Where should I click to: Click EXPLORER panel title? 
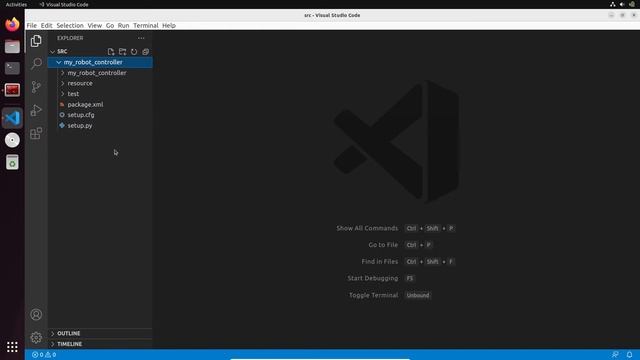(70, 38)
